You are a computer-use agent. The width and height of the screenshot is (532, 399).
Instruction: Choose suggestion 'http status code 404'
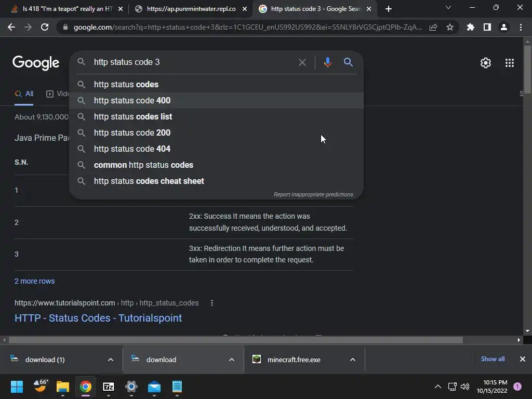click(x=217, y=149)
